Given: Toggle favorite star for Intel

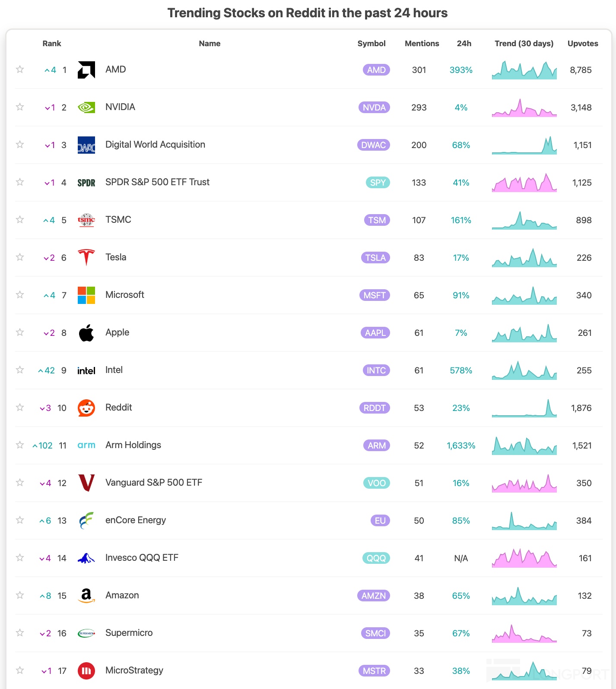Looking at the screenshot, I should click(x=20, y=370).
